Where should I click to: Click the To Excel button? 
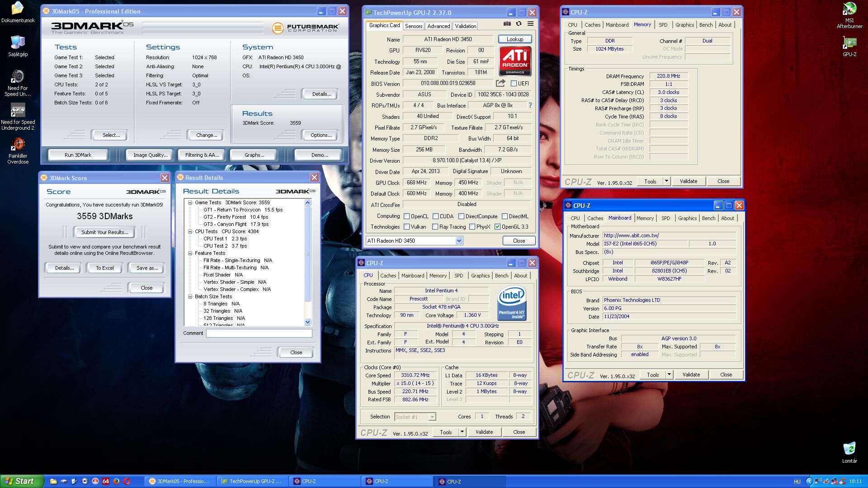pyautogui.click(x=104, y=268)
